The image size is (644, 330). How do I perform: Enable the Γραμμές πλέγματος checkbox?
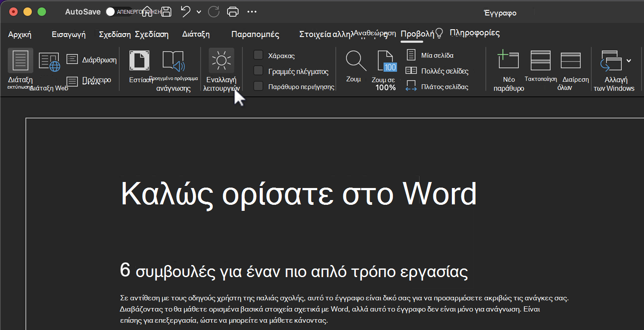pos(258,71)
